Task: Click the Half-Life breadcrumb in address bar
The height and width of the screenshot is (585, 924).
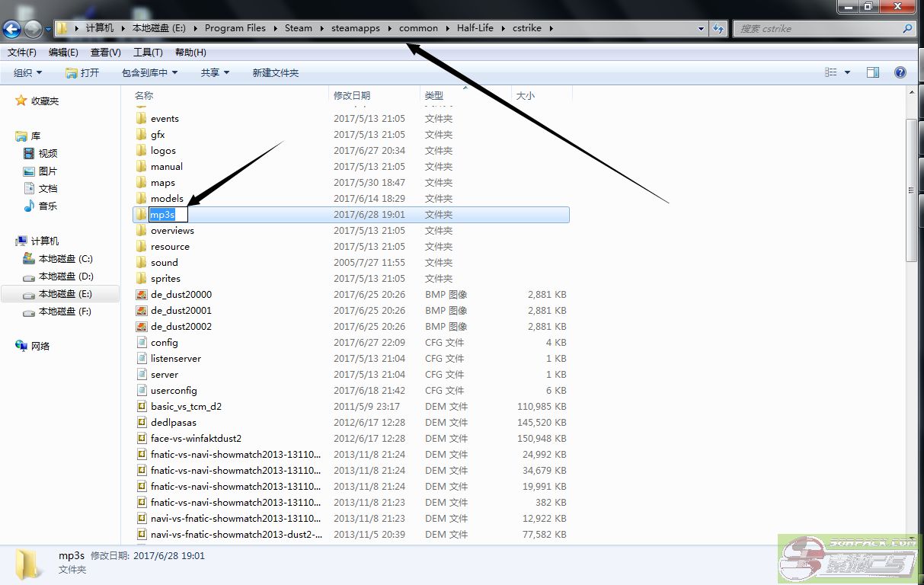Action: point(475,28)
